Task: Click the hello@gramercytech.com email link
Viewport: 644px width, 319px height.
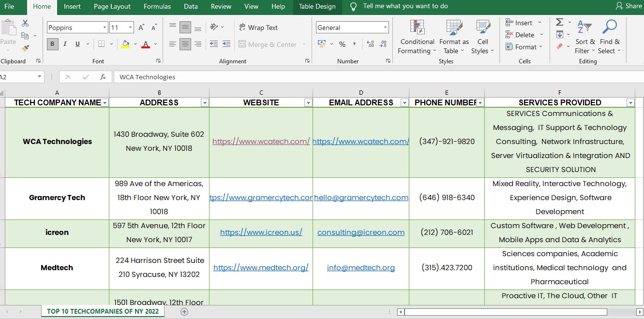Action: [361, 198]
